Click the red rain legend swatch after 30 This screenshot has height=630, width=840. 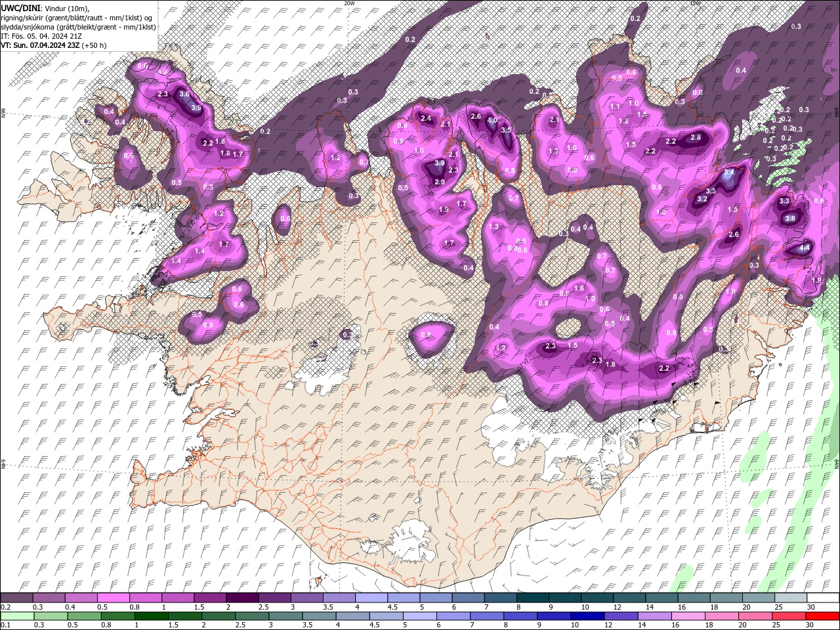pos(822,616)
